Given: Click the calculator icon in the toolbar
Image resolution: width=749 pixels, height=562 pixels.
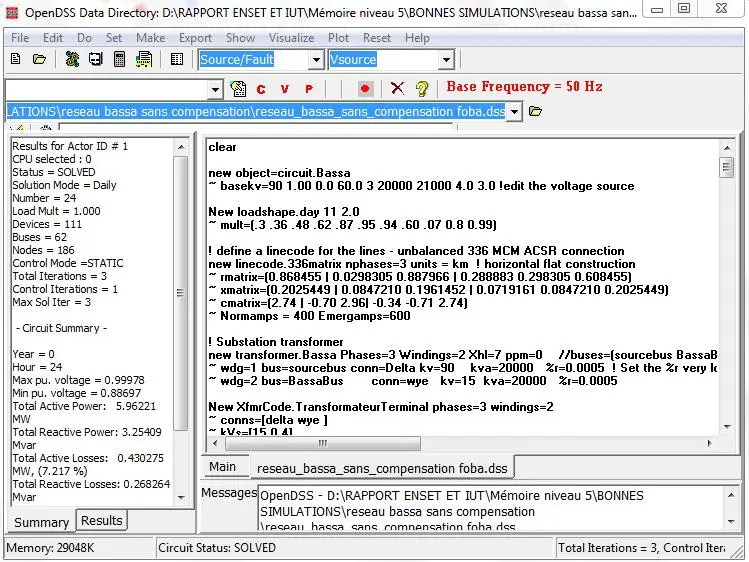Looking at the screenshot, I should 119,59.
